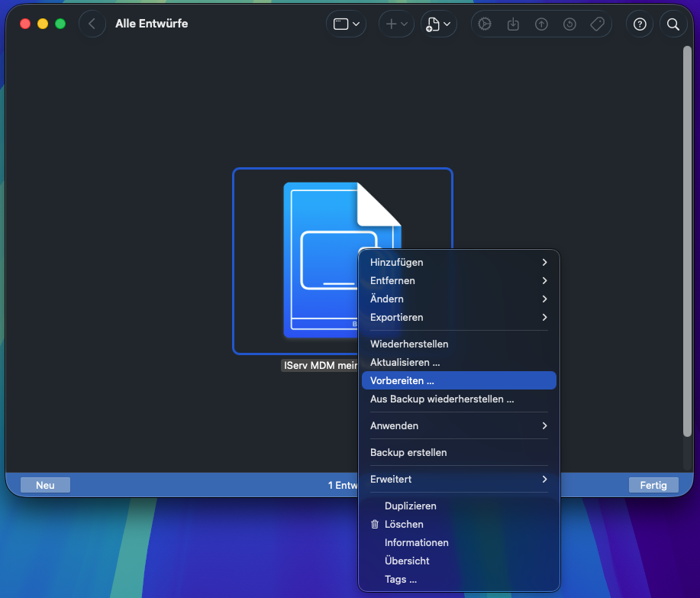The image size is (700, 598).
Task: Click the vertical scrollbar thumb
Action: click(x=687, y=241)
